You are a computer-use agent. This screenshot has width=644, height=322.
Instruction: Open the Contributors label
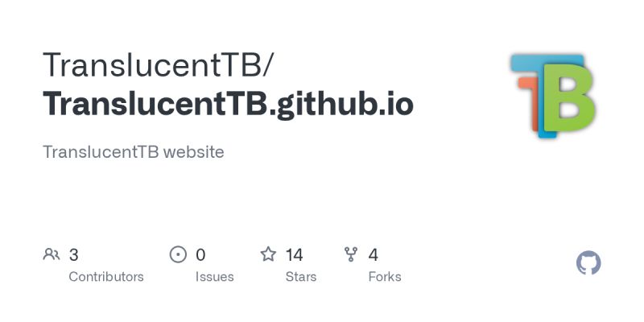click(106, 277)
